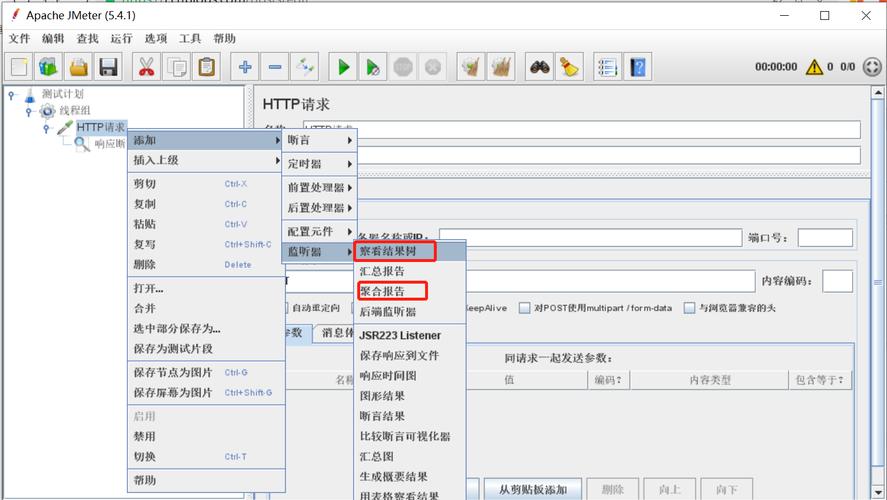Expand the 定时器 submenu
The height and width of the screenshot is (500, 887).
(320, 164)
